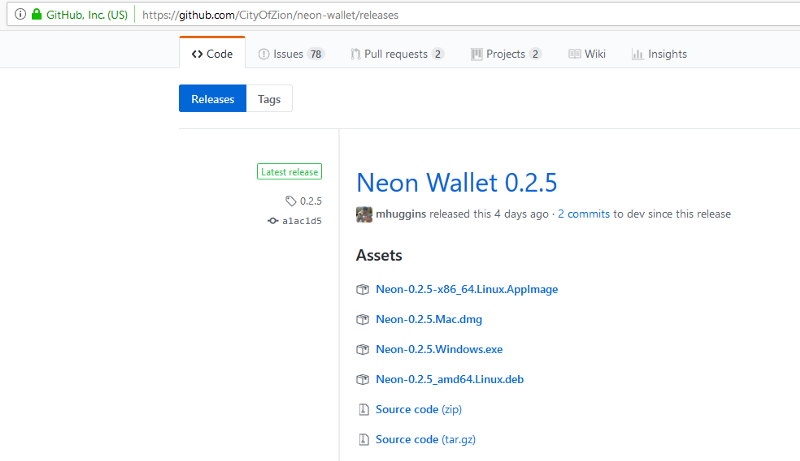
Task: Download Source code (zip)
Action: pyautogui.click(x=419, y=409)
